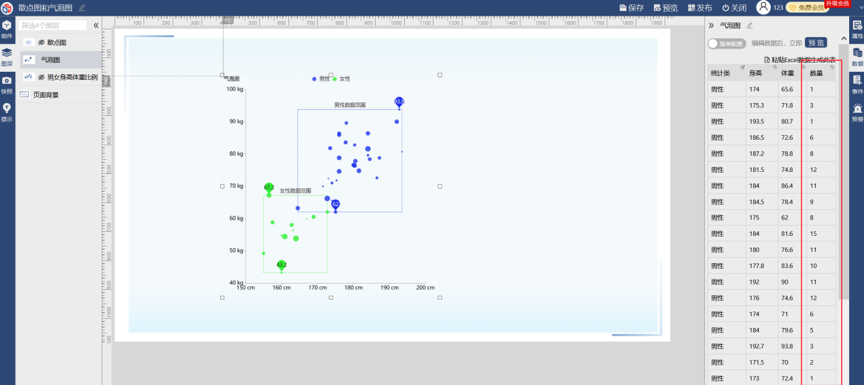Click the blue 62 min marker pin

point(335,205)
